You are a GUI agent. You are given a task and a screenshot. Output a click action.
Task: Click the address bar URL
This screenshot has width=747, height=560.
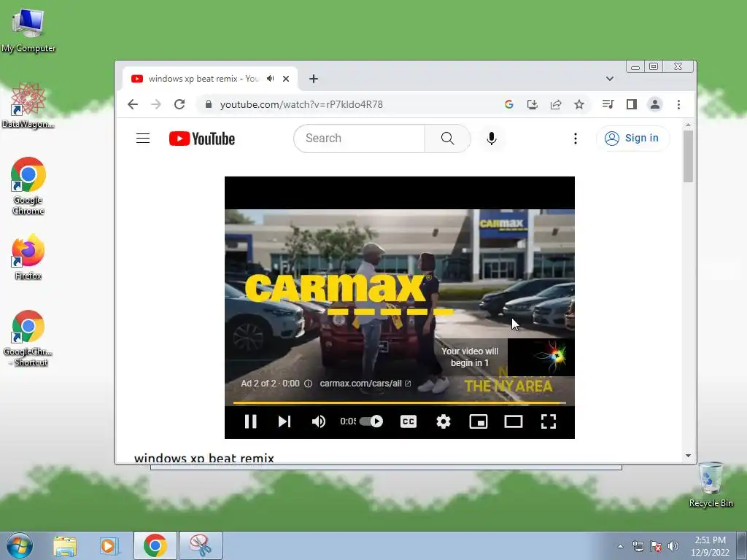[x=301, y=104]
